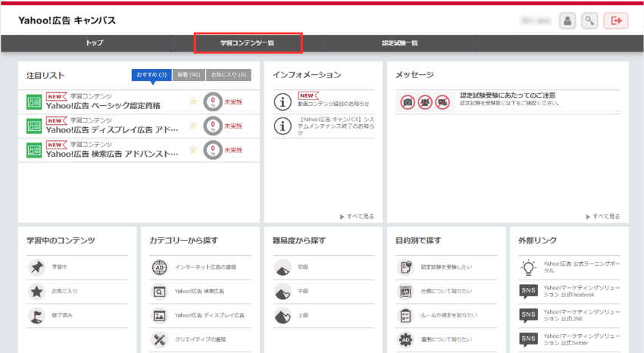
Task: Click progress circle of ディスプレイ広告 row
Action: [x=213, y=126]
